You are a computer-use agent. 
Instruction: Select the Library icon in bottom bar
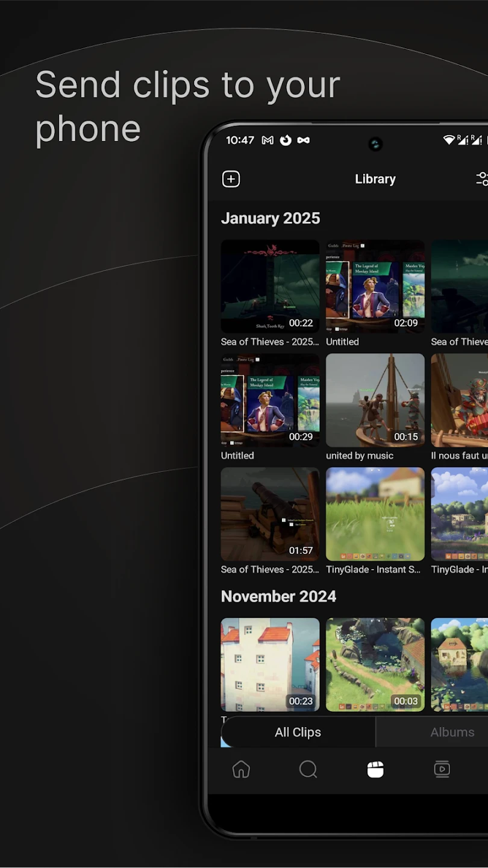[x=375, y=769]
